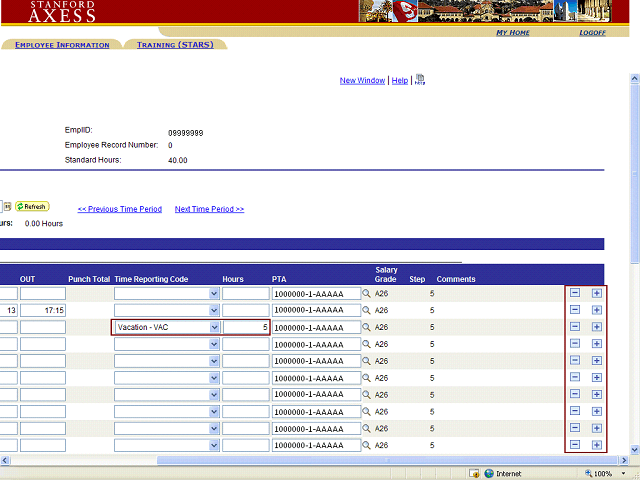Viewport: 640px width, 480px height.
Task: Click the Refresh button
Action: click(32, 207)
